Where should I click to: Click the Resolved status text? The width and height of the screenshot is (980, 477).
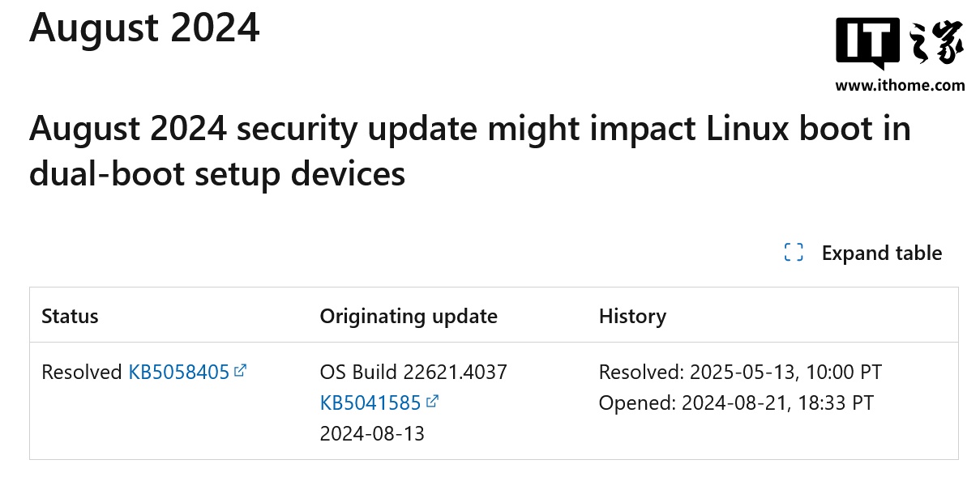82,373
